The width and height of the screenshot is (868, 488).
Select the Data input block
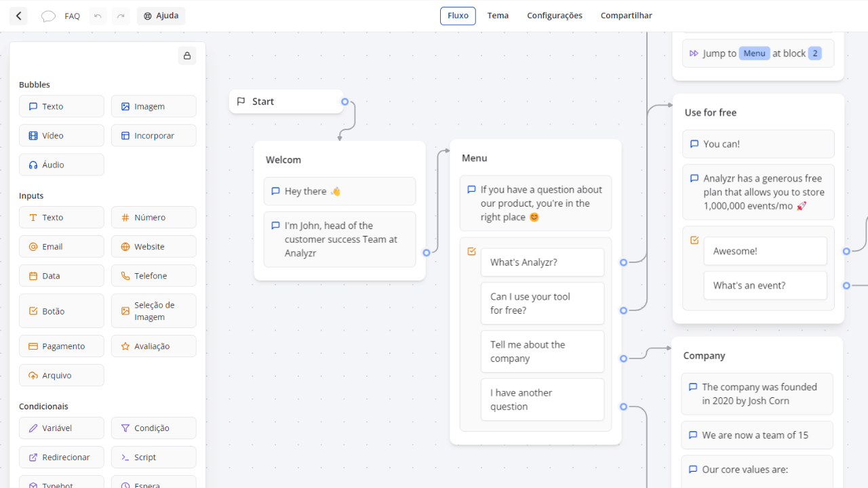tap(62, 276)
